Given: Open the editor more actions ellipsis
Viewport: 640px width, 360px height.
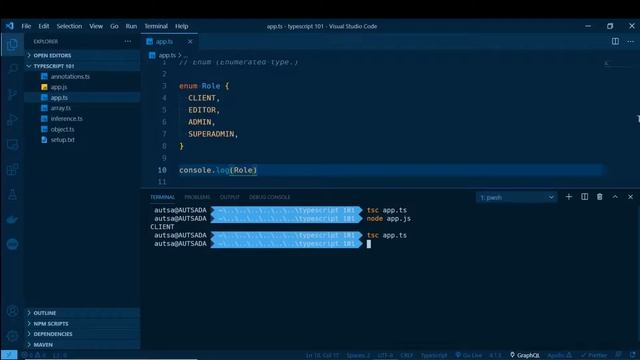Looking at the screenshot, I should 631,41.
